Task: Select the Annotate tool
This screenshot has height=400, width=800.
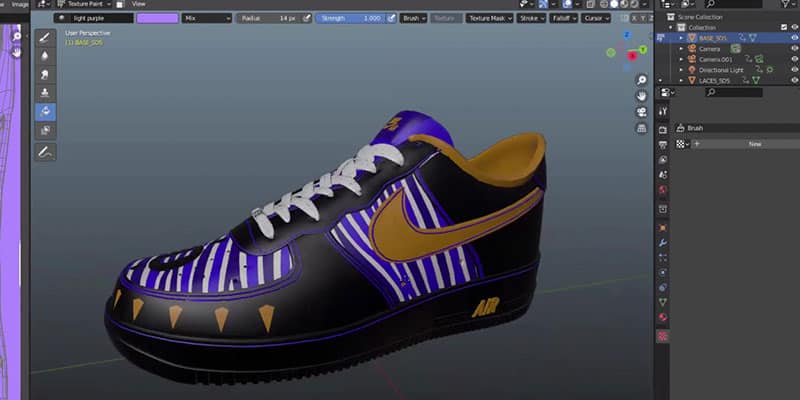Action: point(45,152)
